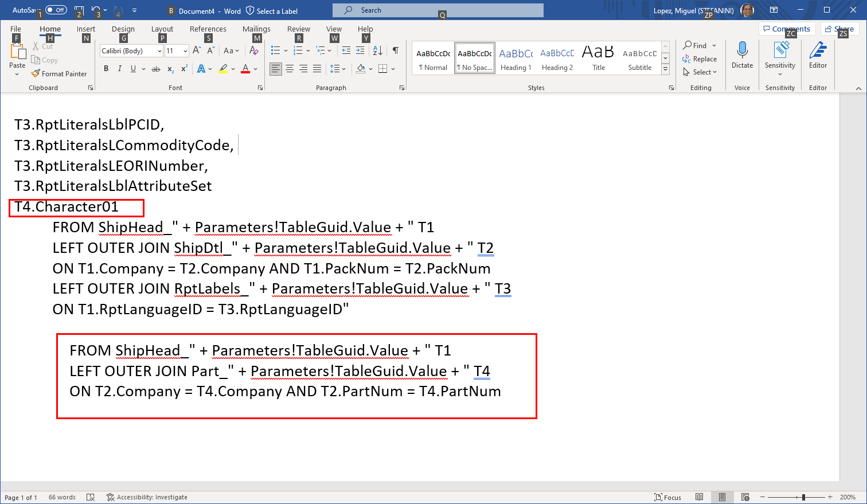Click the Multilevel List icon
The width and height of the screenshot is (867, 504).
coord(321,50)
